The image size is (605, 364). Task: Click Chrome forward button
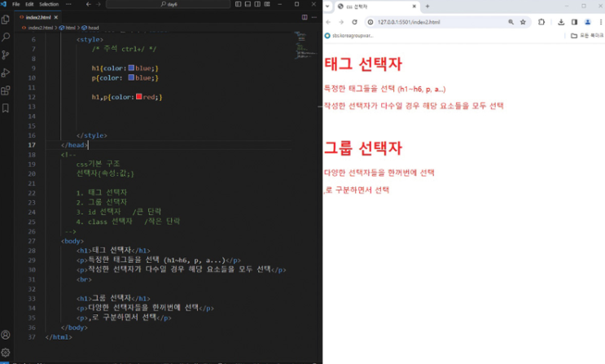(341, 22)
